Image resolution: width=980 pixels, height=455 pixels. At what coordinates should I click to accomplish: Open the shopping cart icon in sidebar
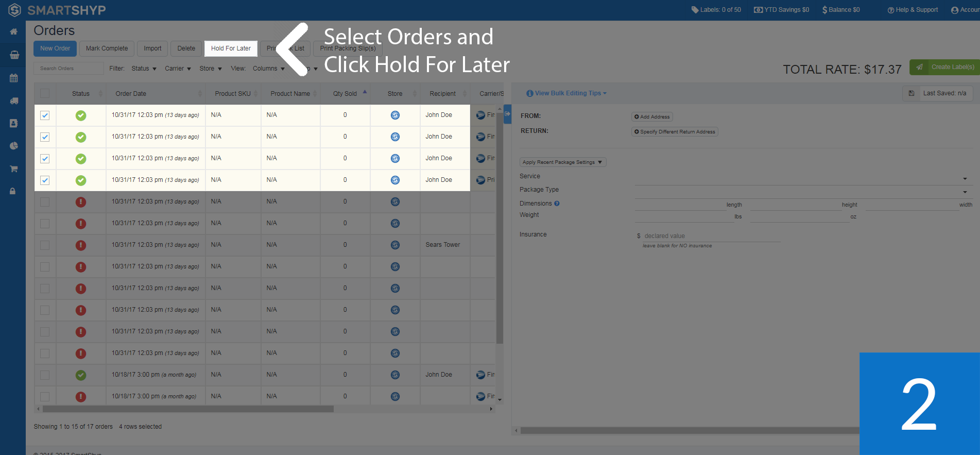[14, 168]
